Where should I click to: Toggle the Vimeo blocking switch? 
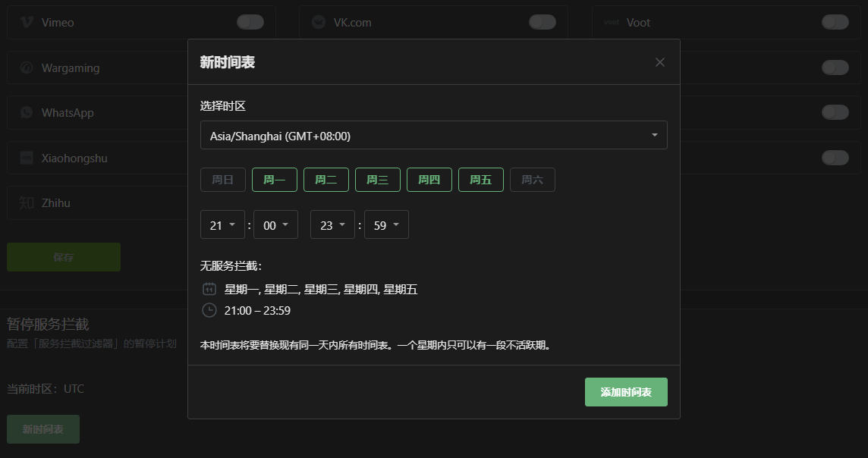point(250,22)
